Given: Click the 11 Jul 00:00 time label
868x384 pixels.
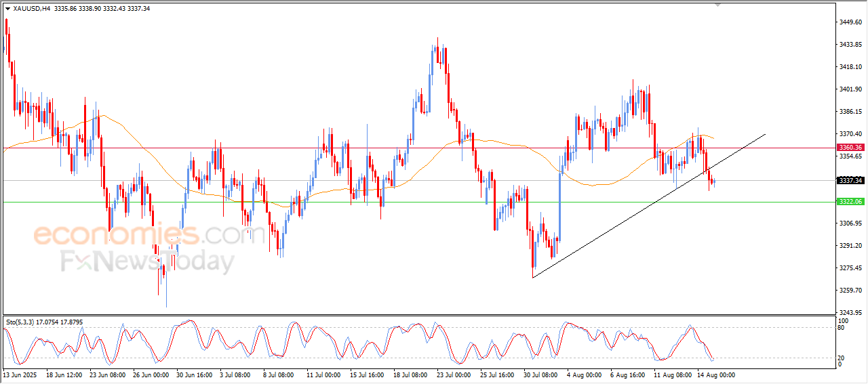Looking at the screenshot, I should tap(323, 375).
